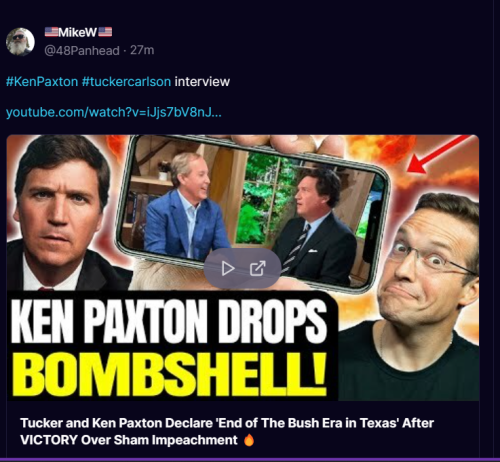This screenshot has width=500, height=462.
Task: Click the flag emoji before MikeW
Action: click(x=51, y=32)
